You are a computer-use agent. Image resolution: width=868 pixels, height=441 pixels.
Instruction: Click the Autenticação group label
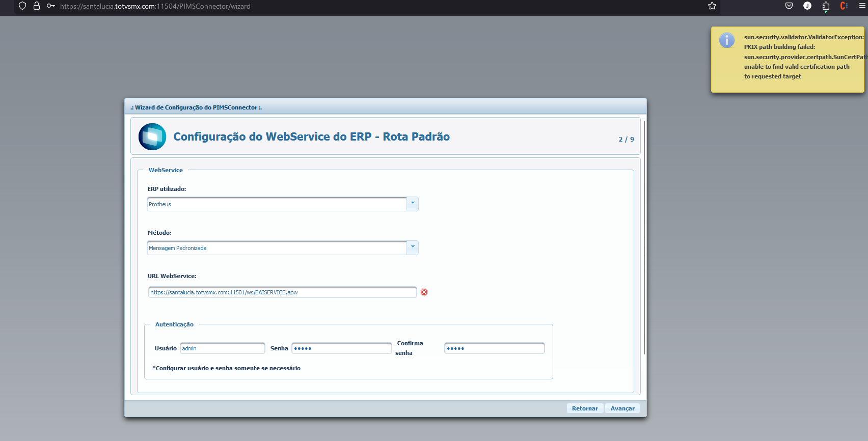174,324
